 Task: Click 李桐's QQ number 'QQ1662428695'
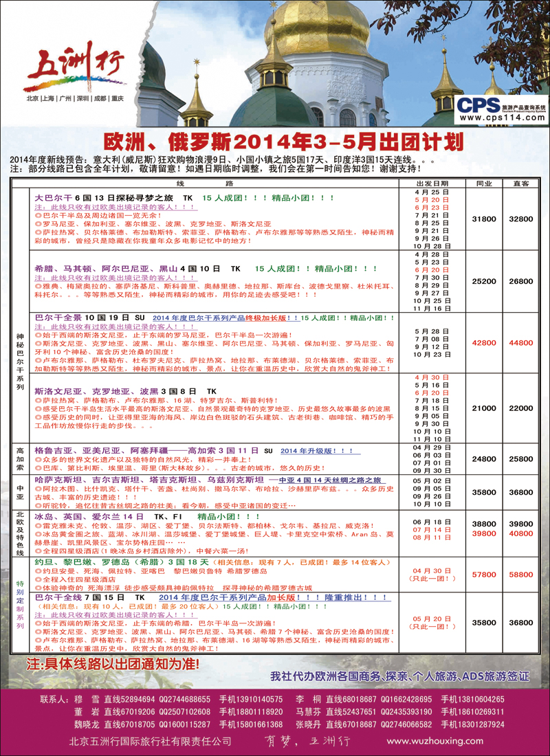pos(406,699)
